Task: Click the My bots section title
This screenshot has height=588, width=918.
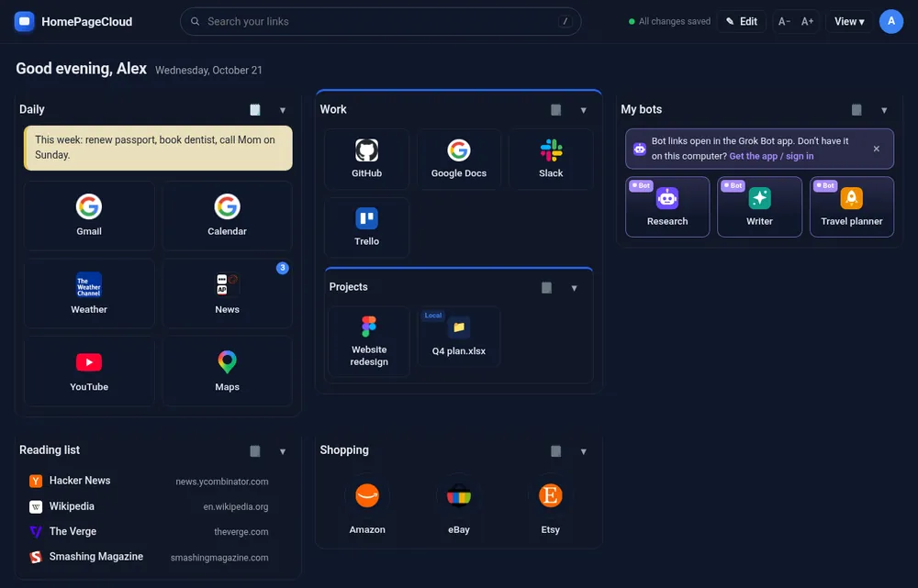Action: [641, 109]
